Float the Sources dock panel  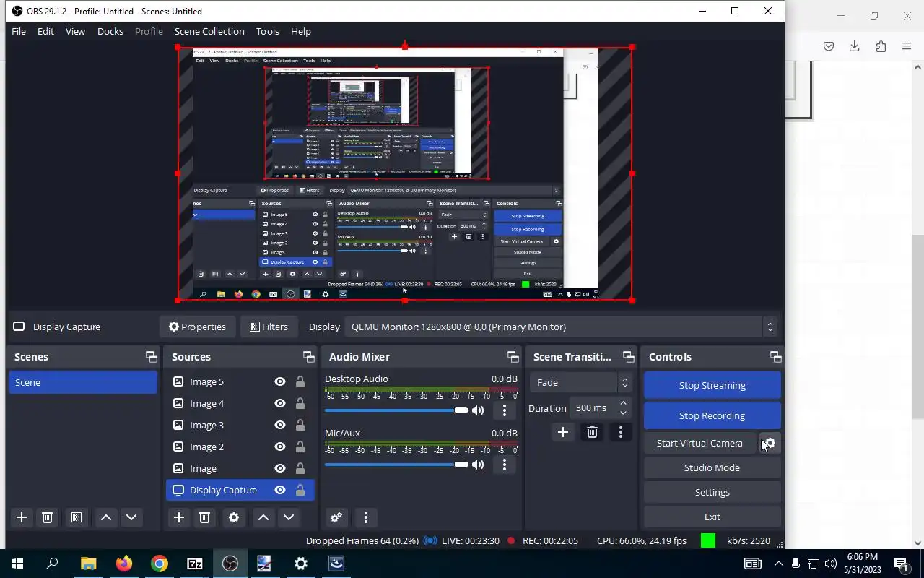309,357
